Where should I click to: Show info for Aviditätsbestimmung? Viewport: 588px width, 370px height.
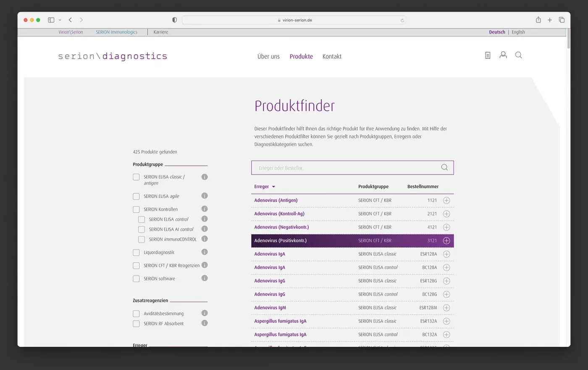click(x=205, y=313)
